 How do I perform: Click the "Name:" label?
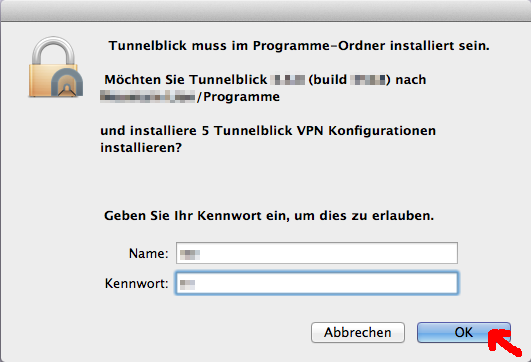(x=148, y=253)
